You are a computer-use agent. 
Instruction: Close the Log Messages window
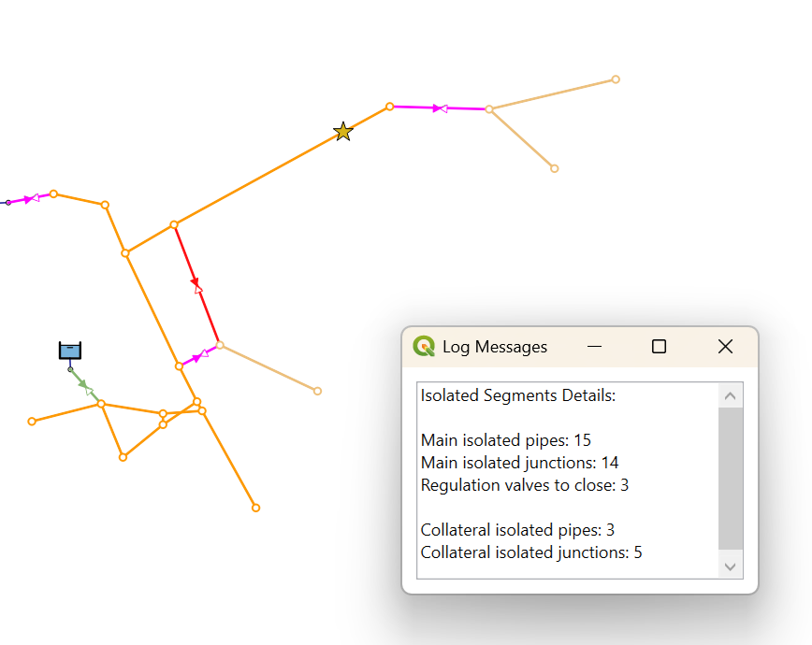[725, 347]
